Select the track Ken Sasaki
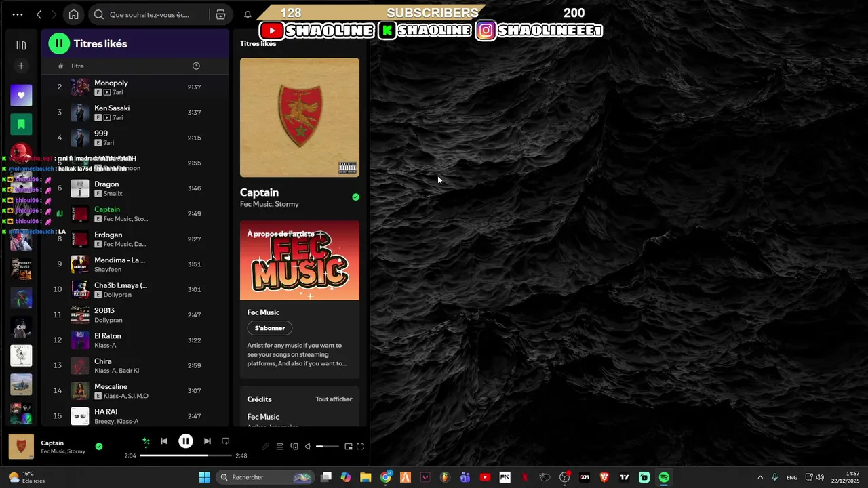Viewport: 868px width, 488px height. click(x=136, y=113)
